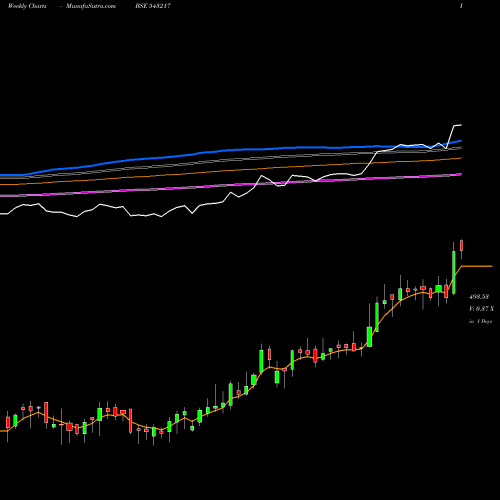
Task: Click the last red candlestick on the chart
Action: 462,246
